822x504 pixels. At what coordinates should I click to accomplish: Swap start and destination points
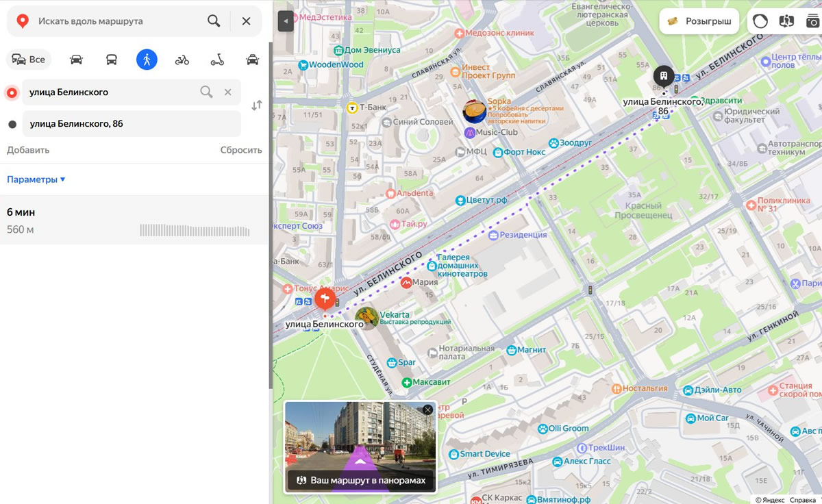coord(256,105)
